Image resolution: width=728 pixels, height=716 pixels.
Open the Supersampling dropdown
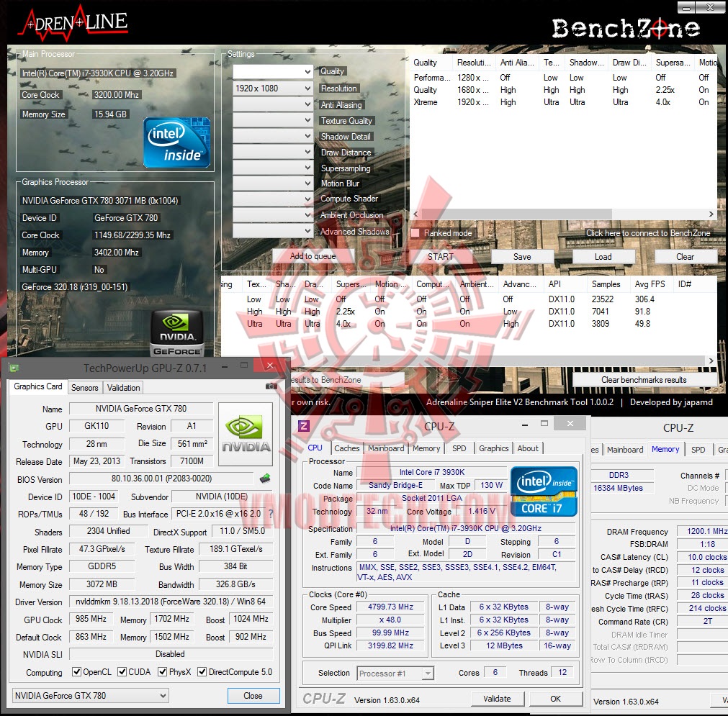(x=273, y=168)
